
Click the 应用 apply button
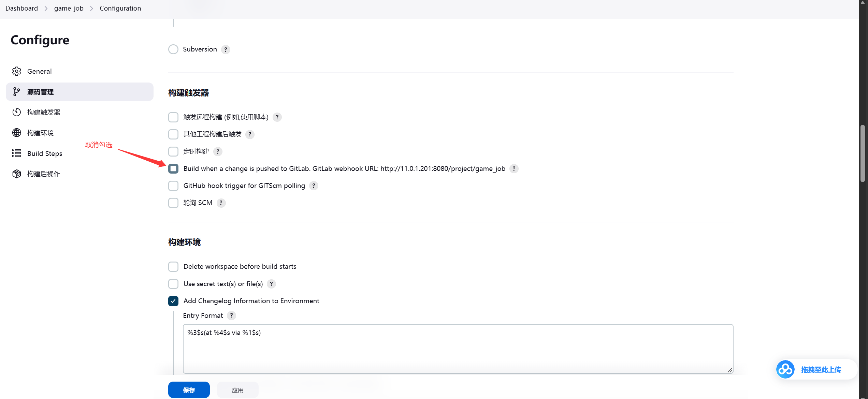(238, 390)
